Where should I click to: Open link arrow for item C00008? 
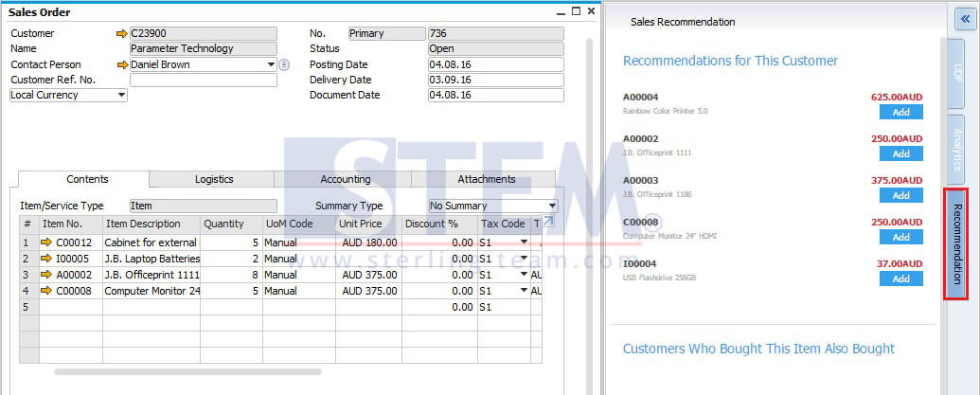coord(46,291)
